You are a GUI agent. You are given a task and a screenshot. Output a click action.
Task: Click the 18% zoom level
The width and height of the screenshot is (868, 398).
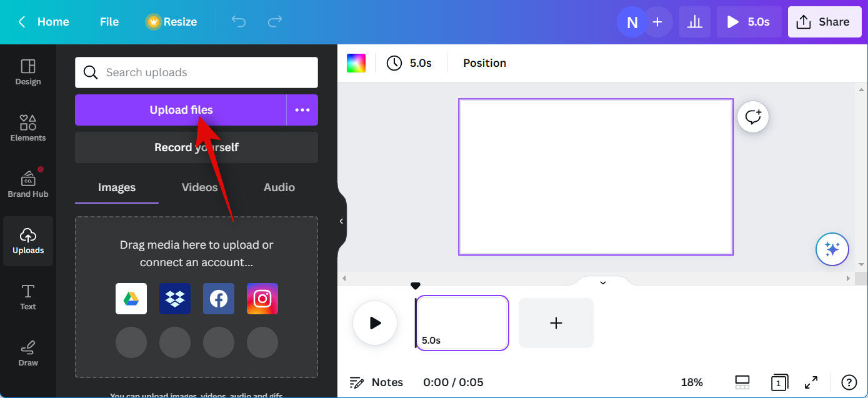point(692,382)
